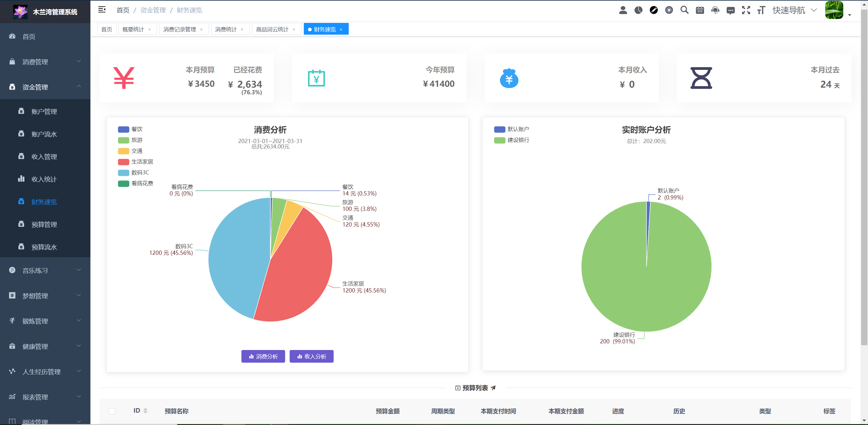Open the user profile icon in header
This screenshot has height=425, width=868.
[x=623, y=10]
